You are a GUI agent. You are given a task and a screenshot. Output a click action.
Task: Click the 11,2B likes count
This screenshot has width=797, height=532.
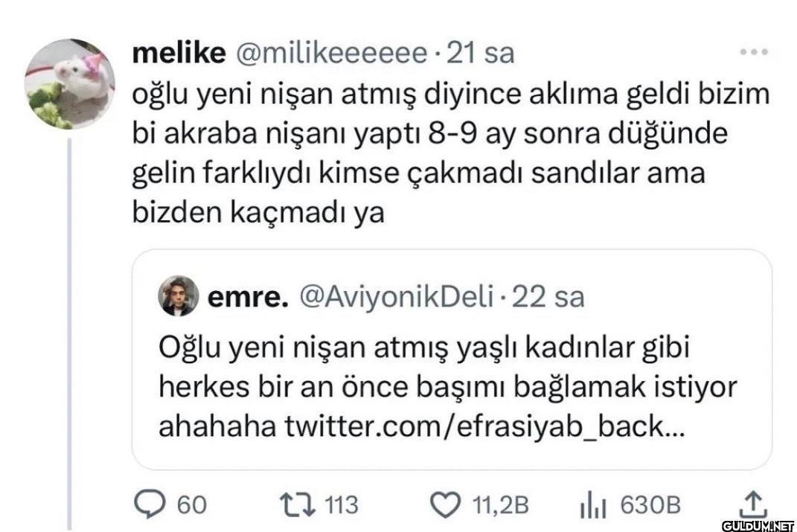click(x=502, y=506)
